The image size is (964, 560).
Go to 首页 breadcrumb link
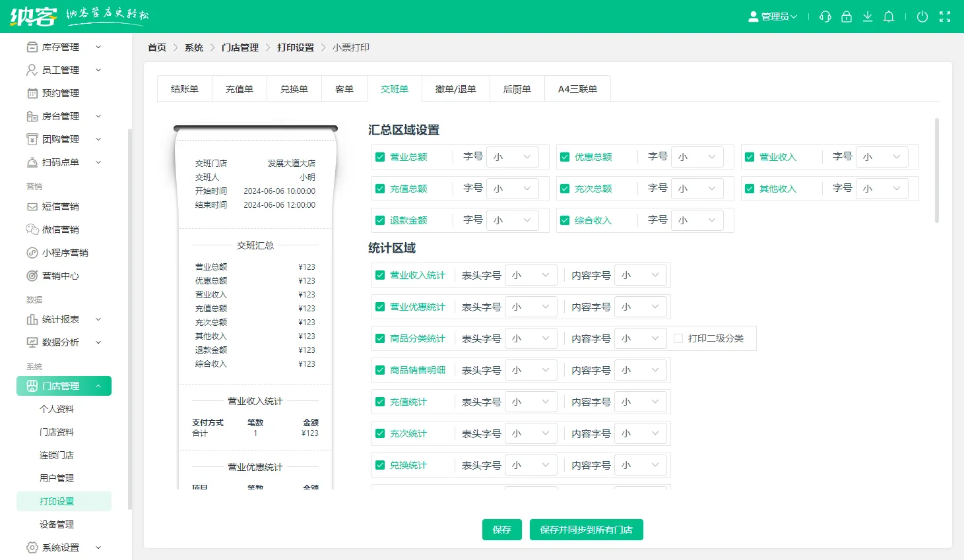coord(157,47)
